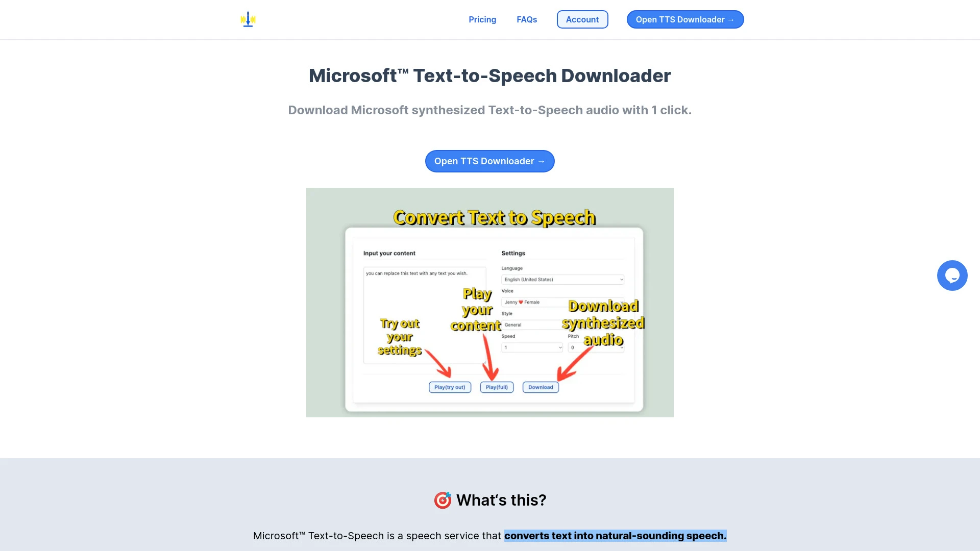The height and width of the screenshot is (551, 980).
Task: Click the TTS Downloader logo icon
Action: pos(249,19)
